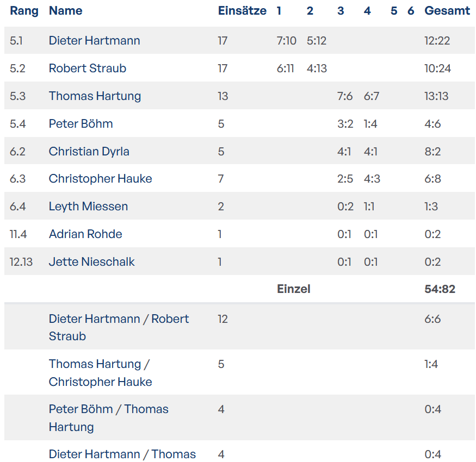Click Jette Nieschalk's name link
Image resolution: width=476 pixels, height=462 pixels.
click(x=91, y=262)
